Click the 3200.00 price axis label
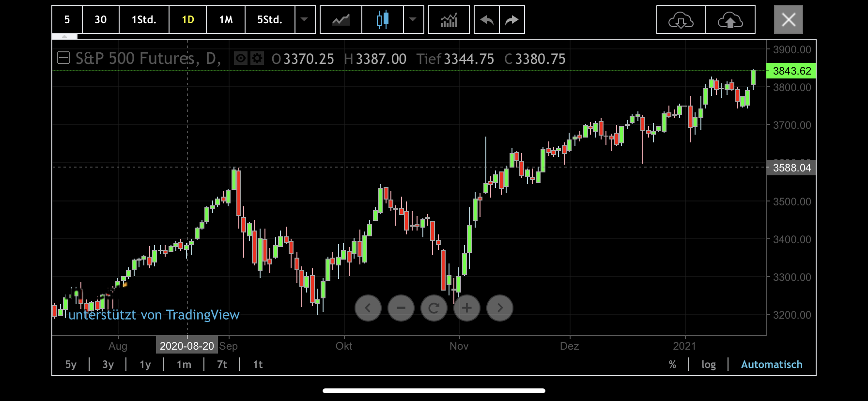 click(x=792, y=315)
